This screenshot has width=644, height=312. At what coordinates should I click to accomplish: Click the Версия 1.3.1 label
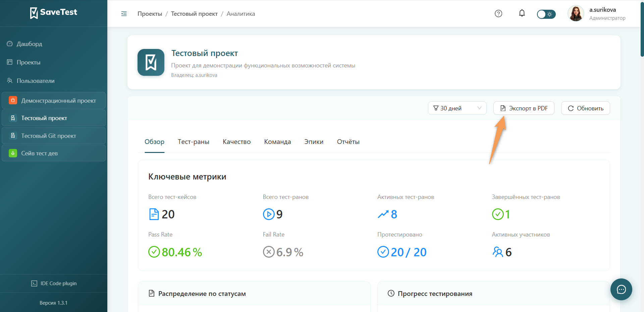click(x=54, y=303)
